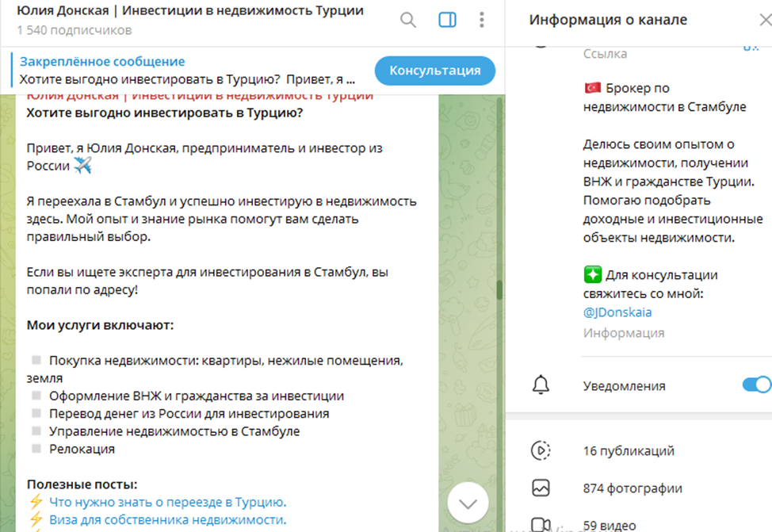This screenshot has height=532, width=772.
Task: Close the channel info panel
Action: click(x=765, y=20)
